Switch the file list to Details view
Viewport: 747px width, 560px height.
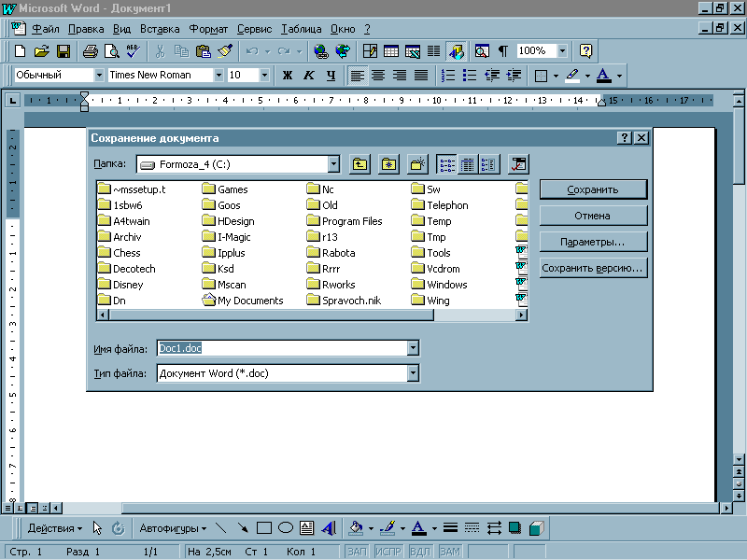[466, 164]
